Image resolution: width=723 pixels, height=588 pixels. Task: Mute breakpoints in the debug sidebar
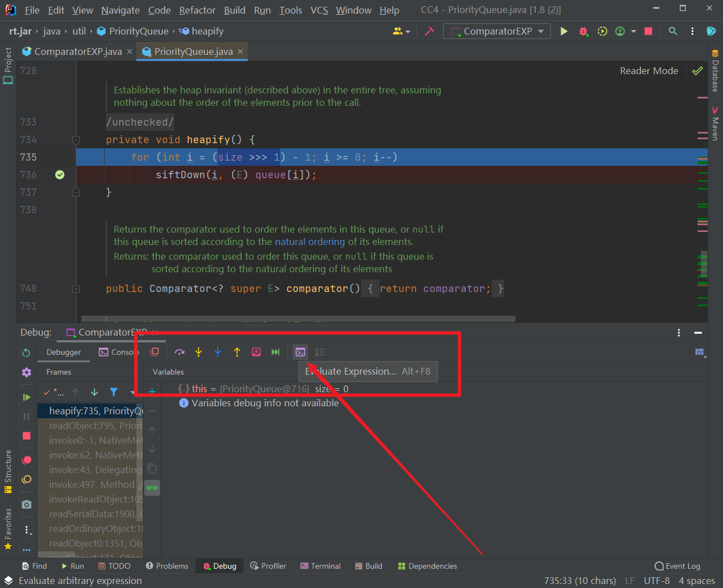point(26,479)
